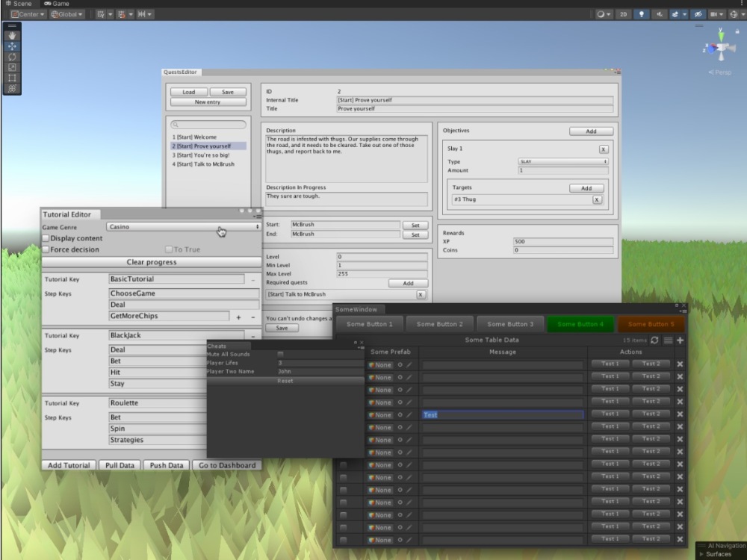Click the scene camera settings icon
The height and width of the screenshot is (560, 747).
pos(713,14)
